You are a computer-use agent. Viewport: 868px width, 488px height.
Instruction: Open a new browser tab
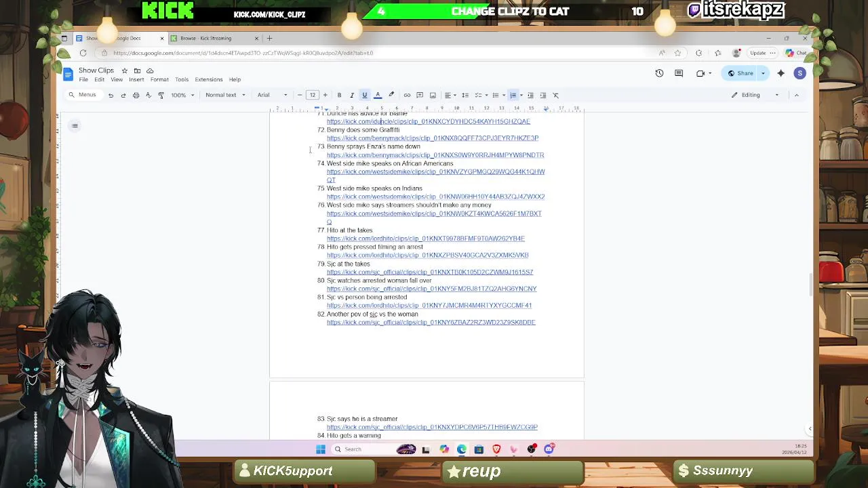(269, 38)
